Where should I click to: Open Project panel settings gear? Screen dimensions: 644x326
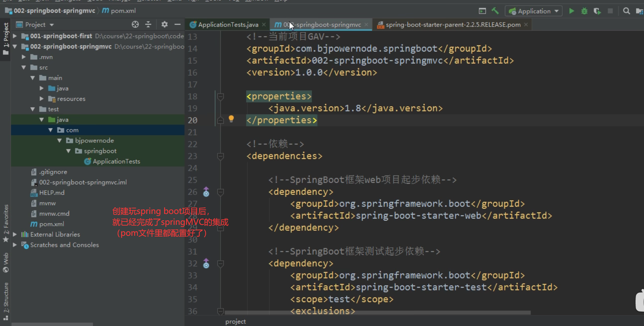pyautogui.click(x=164, y=24)
